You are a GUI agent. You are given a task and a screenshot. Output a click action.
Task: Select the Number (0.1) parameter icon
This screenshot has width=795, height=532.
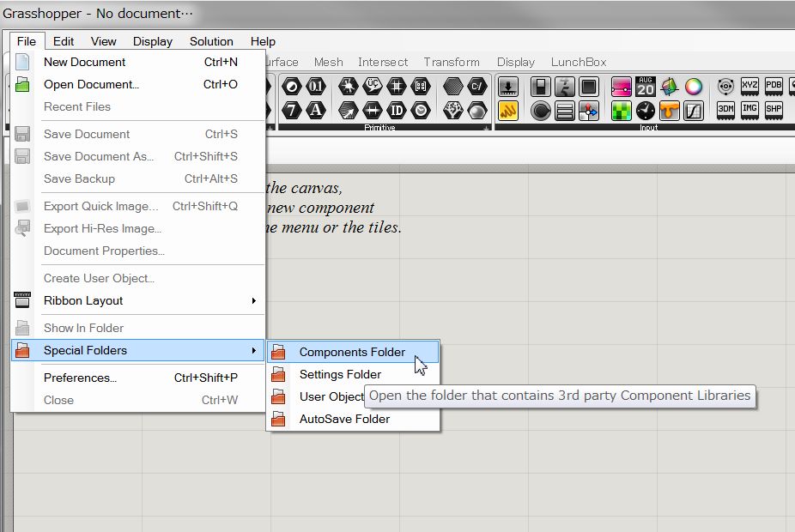(x=315, y=87)
